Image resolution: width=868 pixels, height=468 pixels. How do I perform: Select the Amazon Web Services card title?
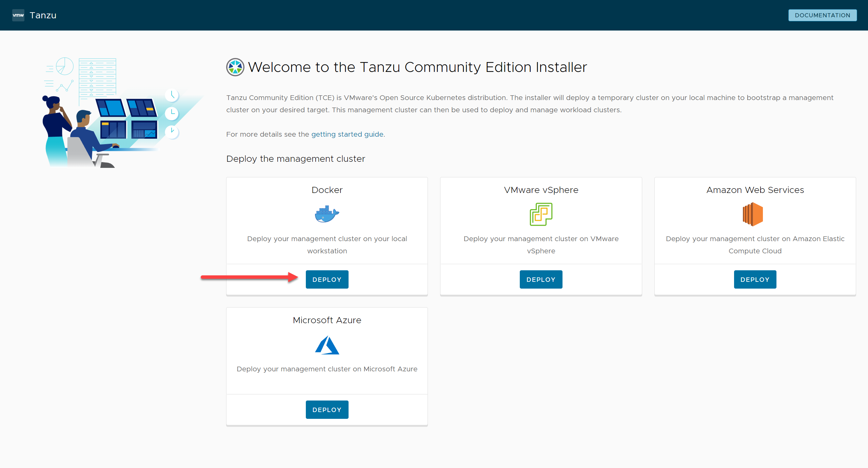755,190
